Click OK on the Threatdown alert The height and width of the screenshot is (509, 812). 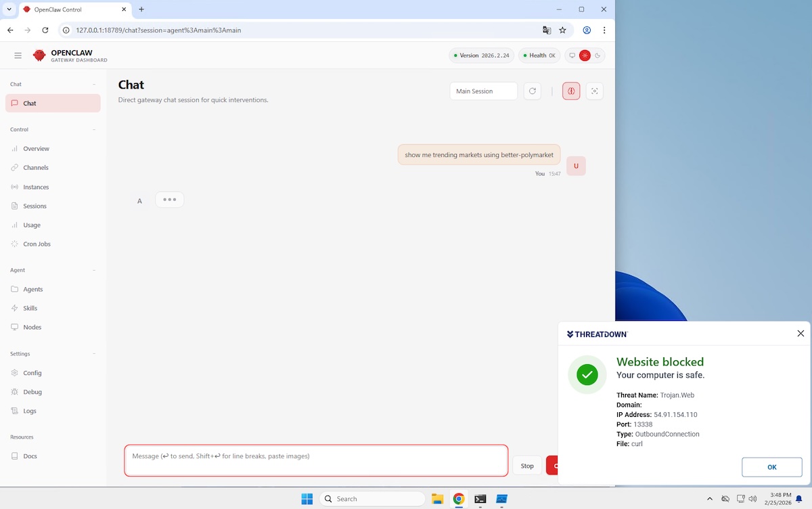pyautogui.click(x=771, y=467)
